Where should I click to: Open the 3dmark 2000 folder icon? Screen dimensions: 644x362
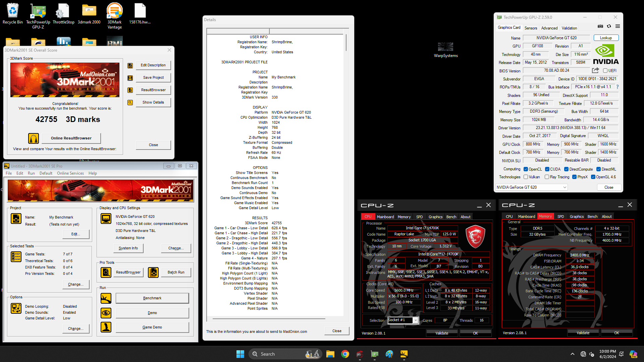[89, 14]
